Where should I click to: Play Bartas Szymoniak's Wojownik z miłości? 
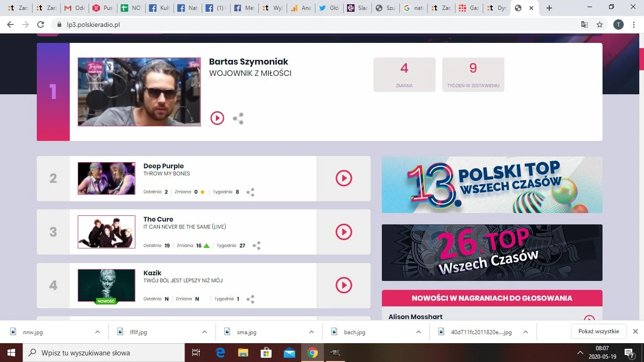[x=217, y=118]
